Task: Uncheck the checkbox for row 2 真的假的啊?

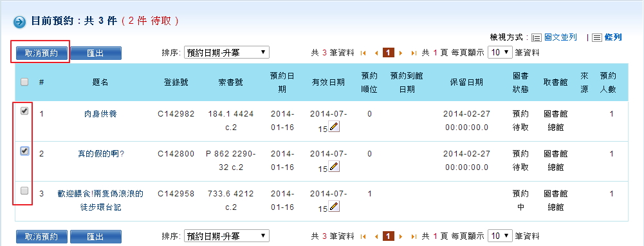Action: tap(24, 151)
